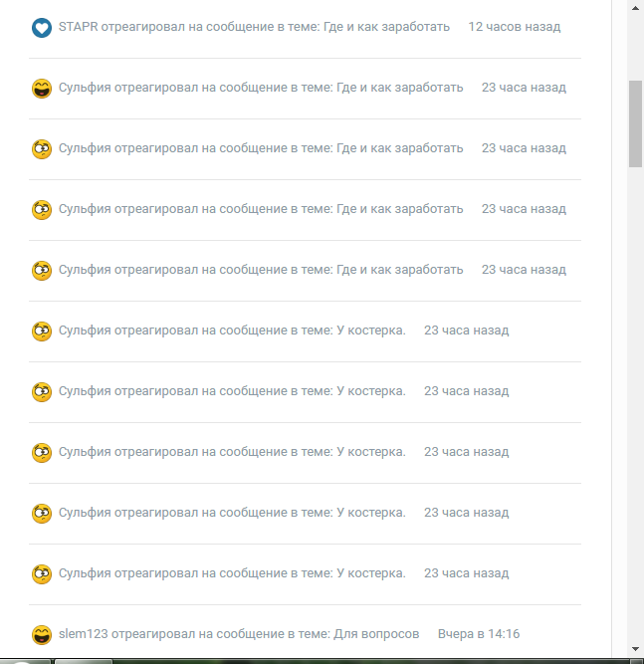Click the Вчера в 14:16 timestamp

pyautogui.click(x=479, y=634)
